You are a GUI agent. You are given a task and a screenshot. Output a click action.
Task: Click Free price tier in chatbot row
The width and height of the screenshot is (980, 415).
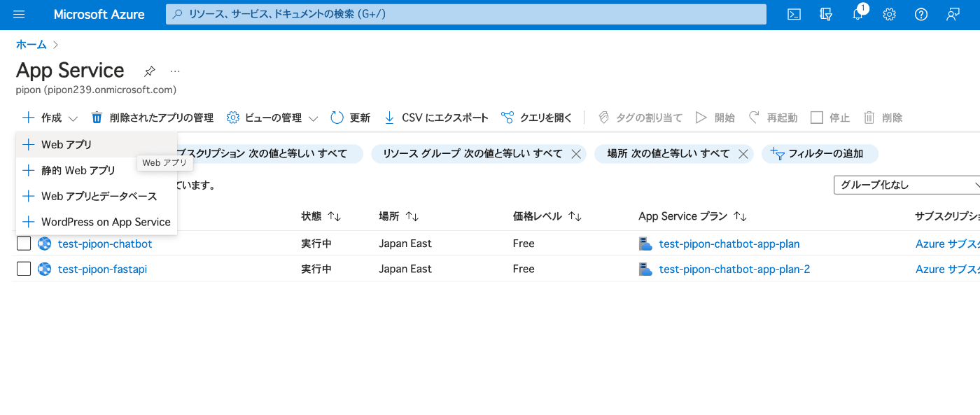(524, 244)
